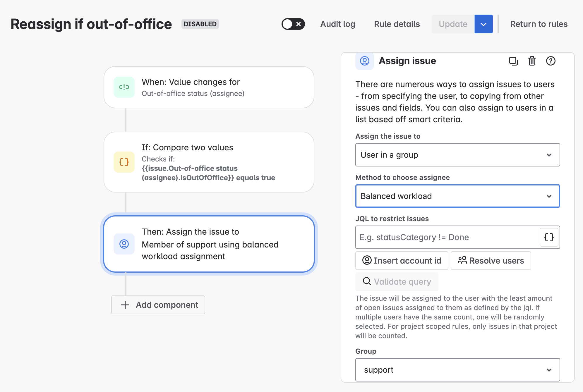Click the Assign issue panel user icon
Screen dimensions: 583x392
tap(365, 61)
